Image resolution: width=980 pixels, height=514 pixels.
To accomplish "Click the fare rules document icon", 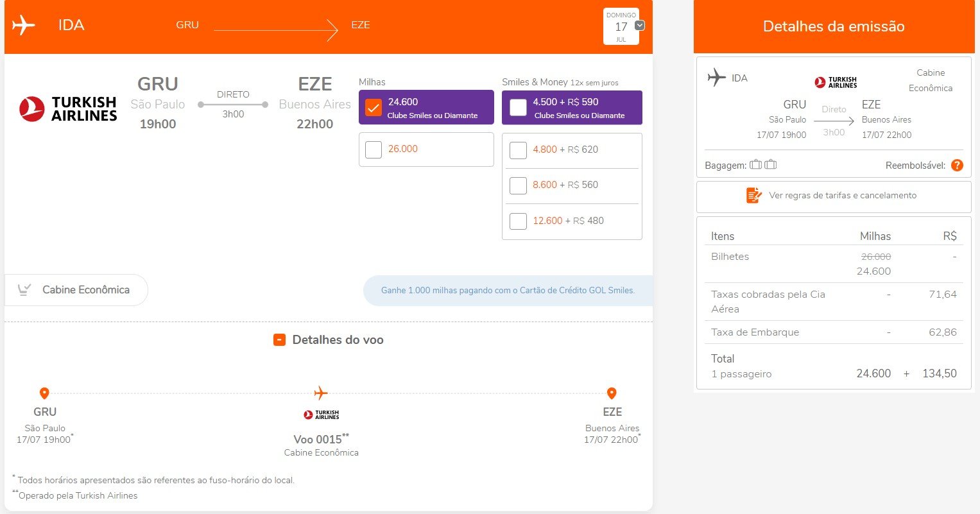I will tap(753, 196).
